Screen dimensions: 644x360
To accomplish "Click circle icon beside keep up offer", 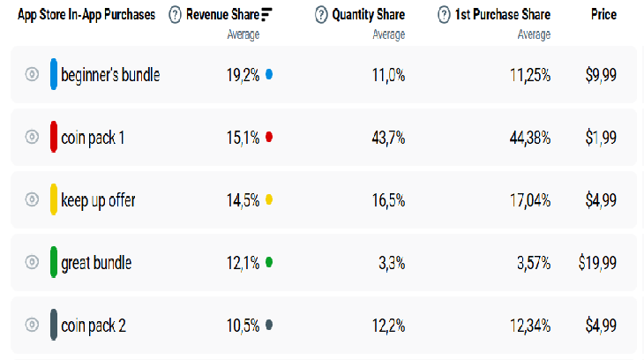I will [x=32, y=200].
